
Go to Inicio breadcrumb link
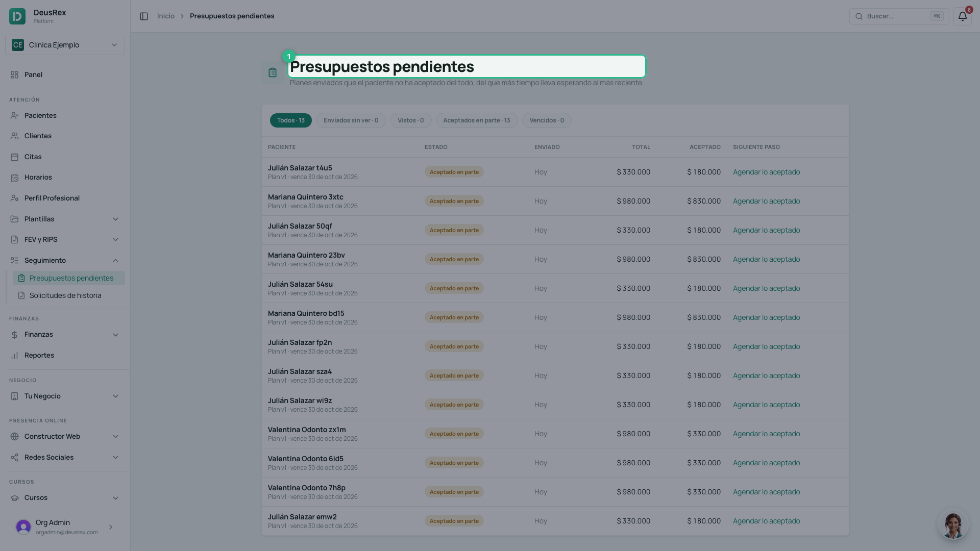165,16
